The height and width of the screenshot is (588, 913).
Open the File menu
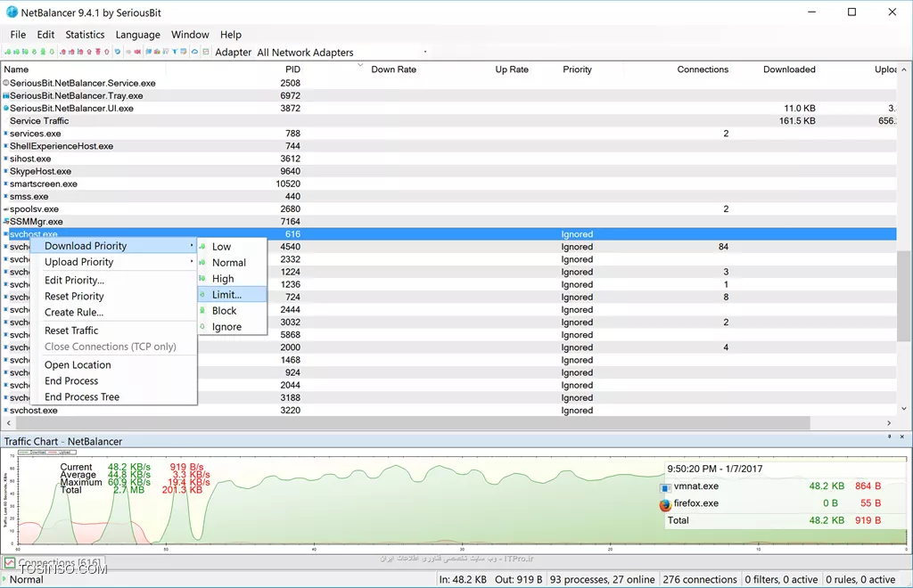(x=18, y=35)
